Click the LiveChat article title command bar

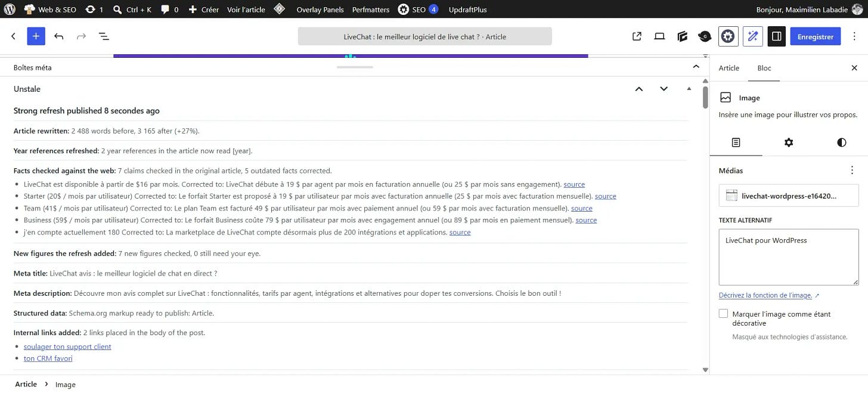(x=425, y=36)
